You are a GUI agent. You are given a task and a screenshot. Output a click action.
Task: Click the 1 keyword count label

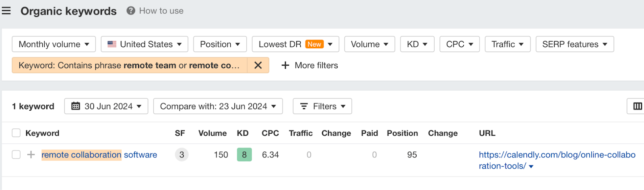click(33, 106)
